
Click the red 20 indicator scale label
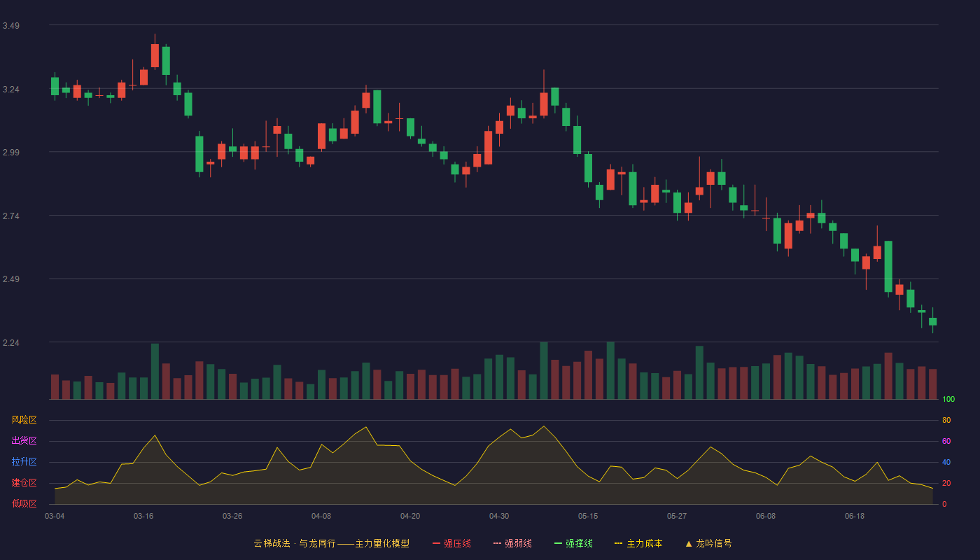point(946,484)
